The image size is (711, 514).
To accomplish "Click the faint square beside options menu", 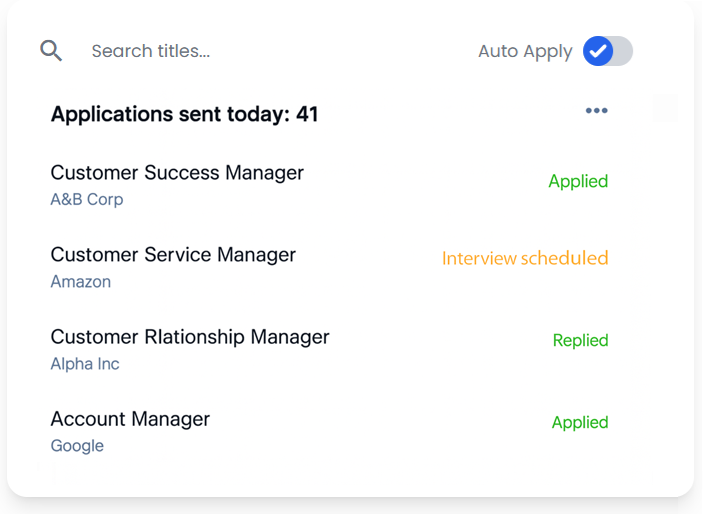I will point(665,109).
